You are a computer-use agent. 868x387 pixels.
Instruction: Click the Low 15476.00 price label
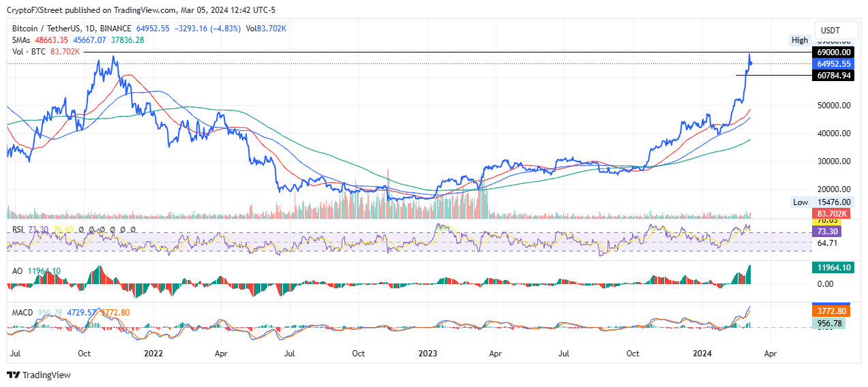click(833, 202)
